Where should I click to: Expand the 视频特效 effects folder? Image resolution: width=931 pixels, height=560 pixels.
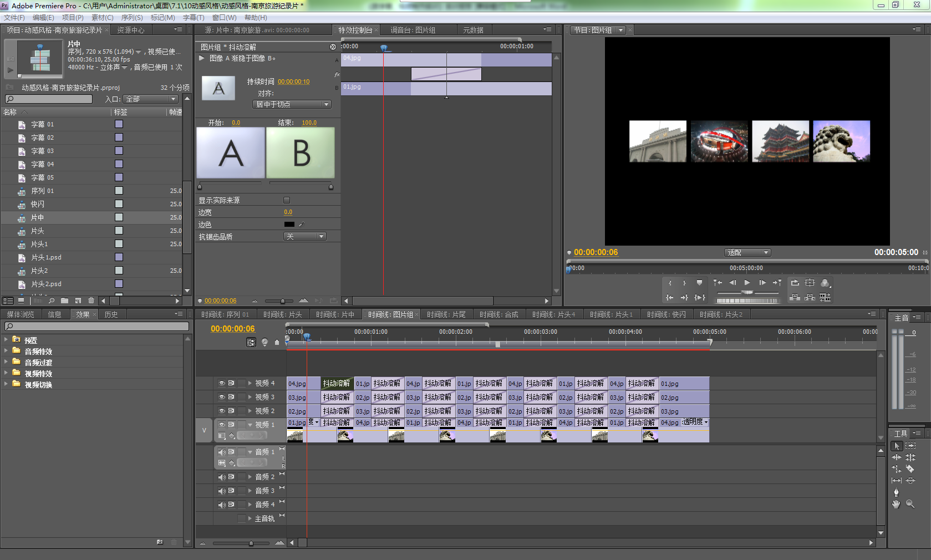click(x=6, y=373)
